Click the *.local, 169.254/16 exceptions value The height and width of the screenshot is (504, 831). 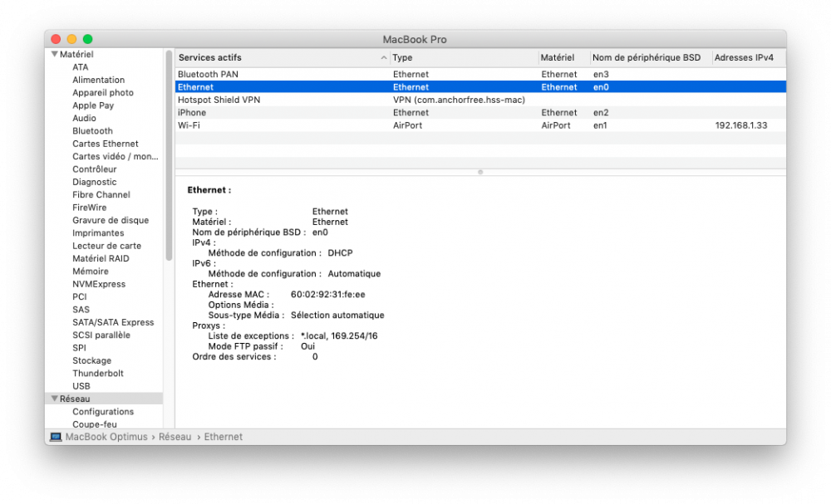click(x=339, y=335)
